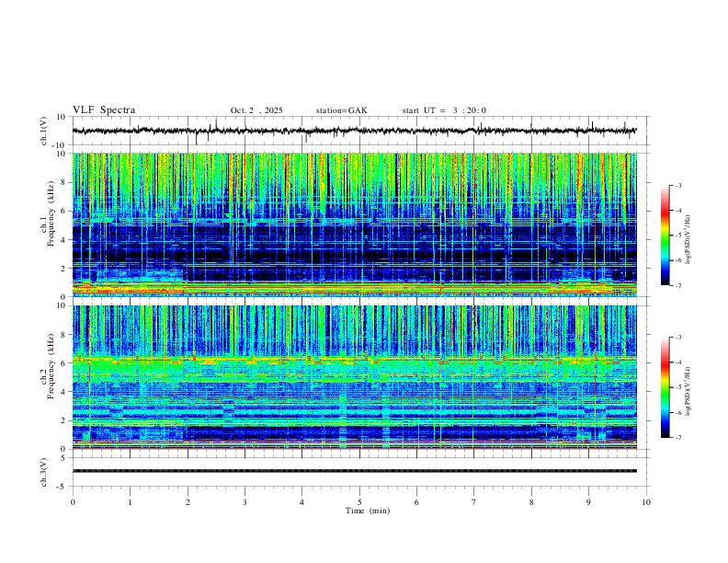Click time-axis tick label "8"
The width and height of the screenshot is (728, 563).
(531, 502)
